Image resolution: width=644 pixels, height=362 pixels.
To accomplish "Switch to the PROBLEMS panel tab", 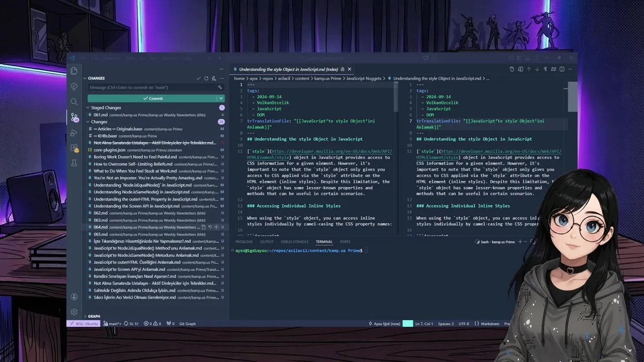I will click(x=244, y=242).
